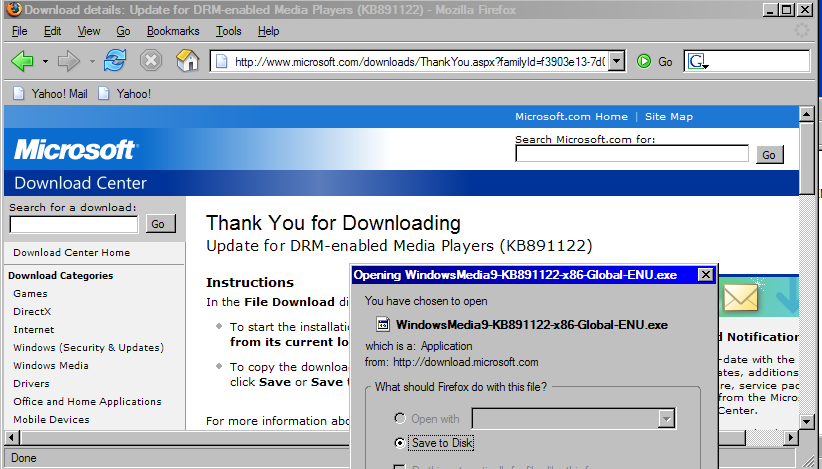Image resolution: width=822 pixels, height=469 pixels.
Task: Reload the page with the Refresh icon
Action: (115, 60)
